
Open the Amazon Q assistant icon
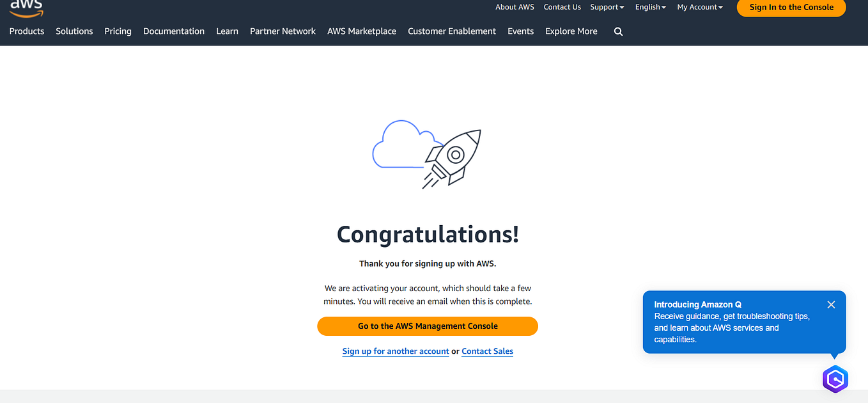point(835,379)
